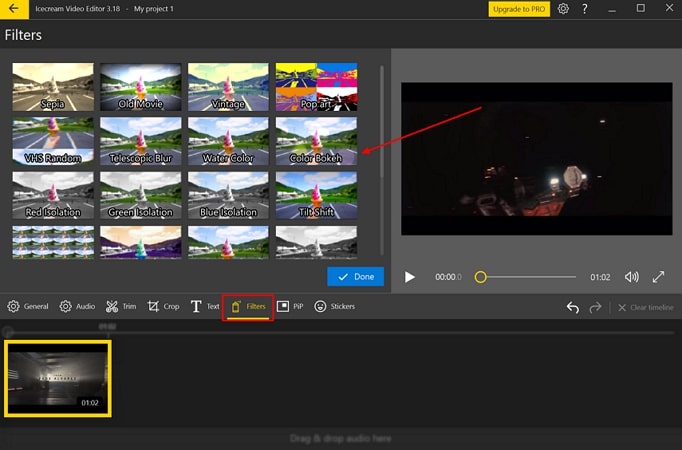The height and width of the screenshot is (450, 682).
Task: Click the yellow playback seek handle
Action: tap(480, 277)
